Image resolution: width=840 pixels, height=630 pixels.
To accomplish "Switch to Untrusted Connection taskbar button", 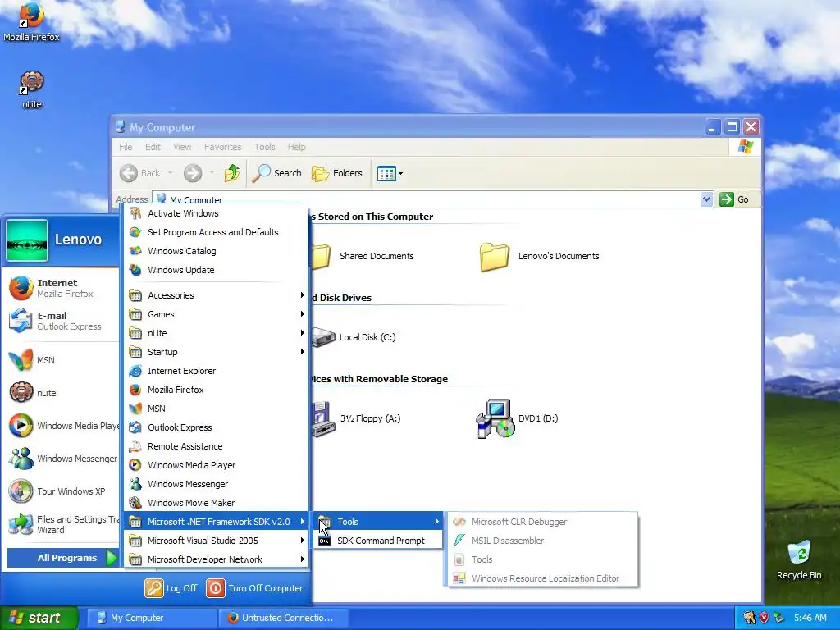I will click(x=283, y=618).
